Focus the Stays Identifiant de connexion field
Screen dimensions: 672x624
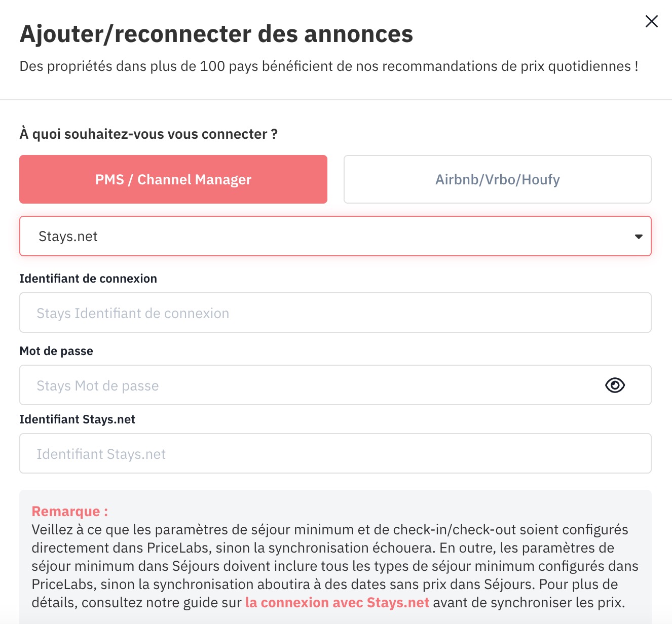point(335,313)
